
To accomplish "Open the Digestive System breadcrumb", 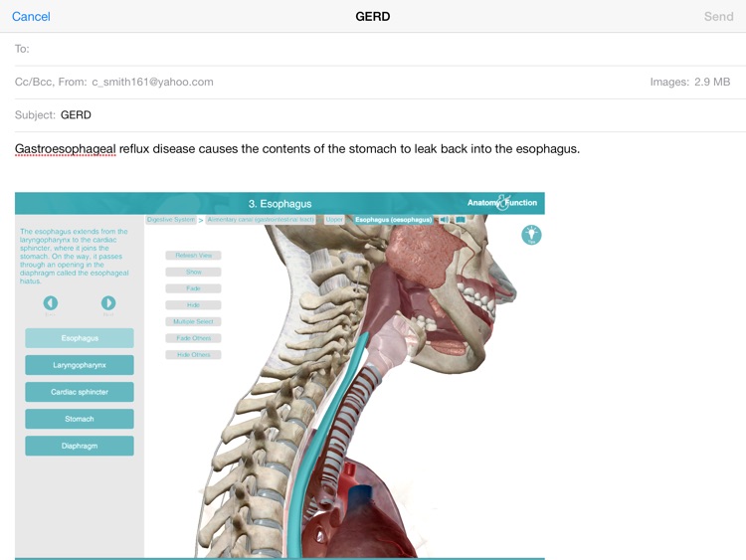I will pos(171,220).
